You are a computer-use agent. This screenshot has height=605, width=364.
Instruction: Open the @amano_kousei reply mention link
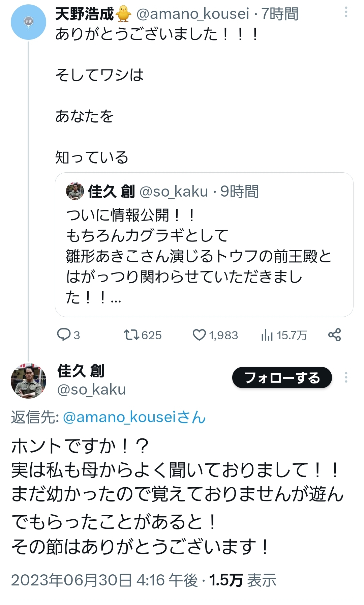click(x=134, y=417)
